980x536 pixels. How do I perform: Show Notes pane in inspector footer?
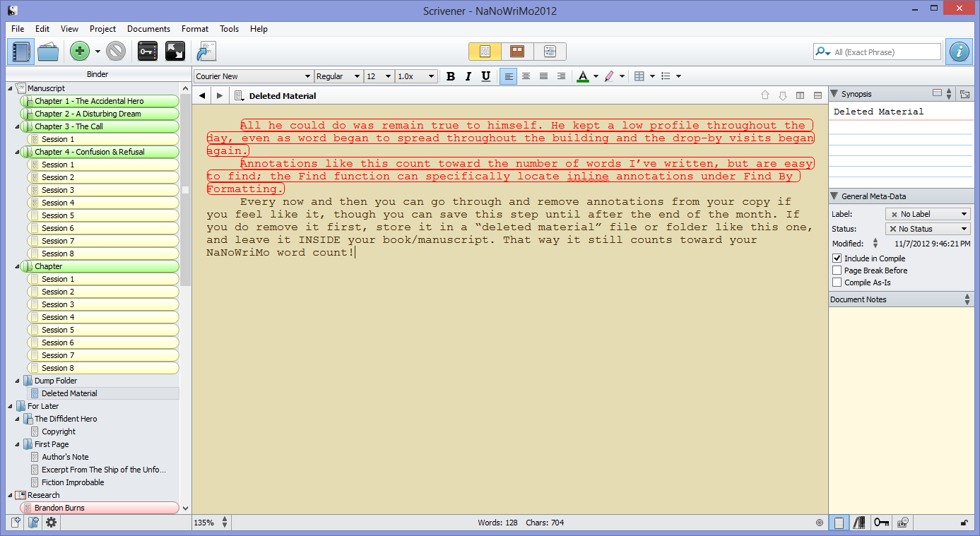(839, 523)
